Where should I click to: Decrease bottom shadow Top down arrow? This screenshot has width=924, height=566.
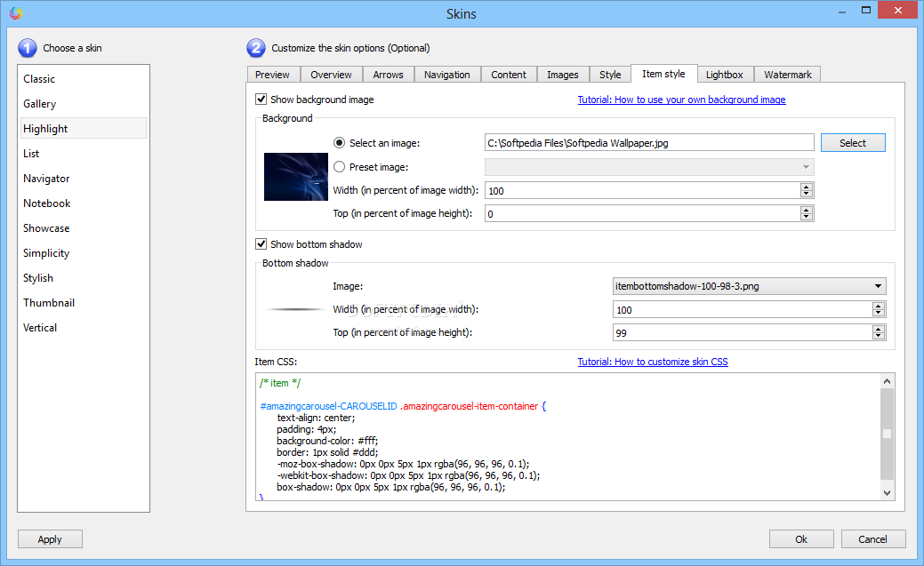click(x=878, y=336)
